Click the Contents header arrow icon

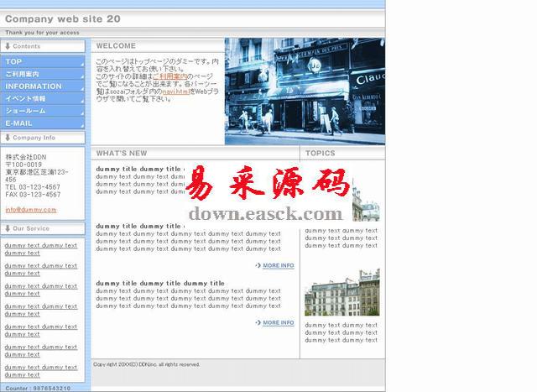8,47
